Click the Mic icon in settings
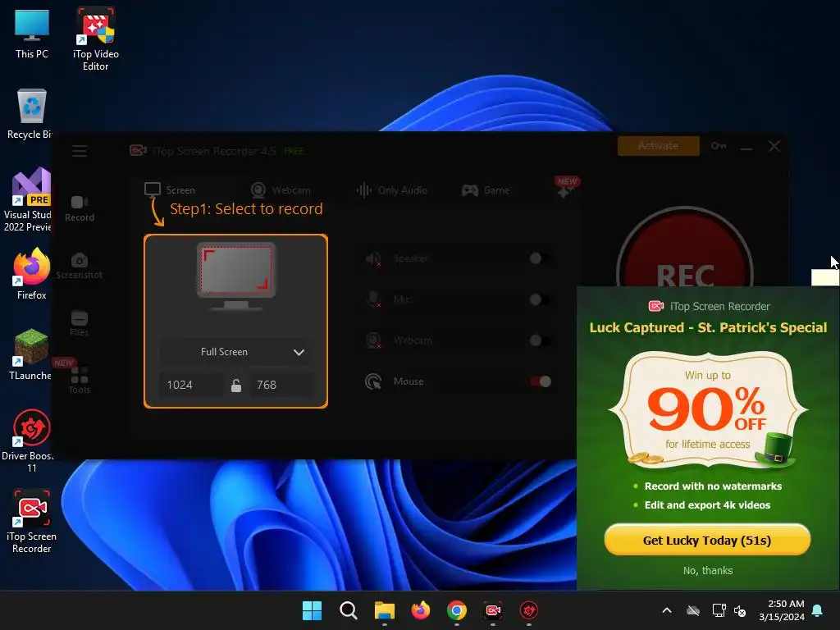The height and width of the screenshot is (630, 840). point(373,299)
